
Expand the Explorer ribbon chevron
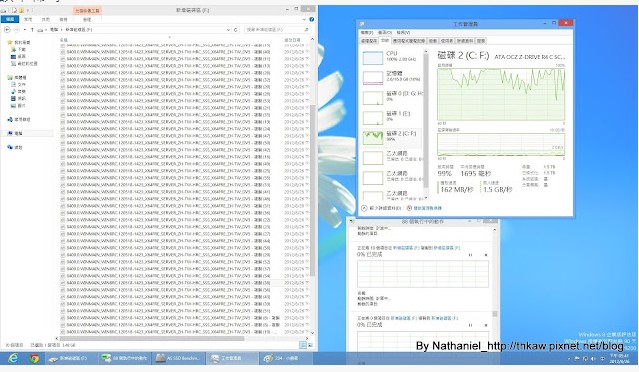304,19
